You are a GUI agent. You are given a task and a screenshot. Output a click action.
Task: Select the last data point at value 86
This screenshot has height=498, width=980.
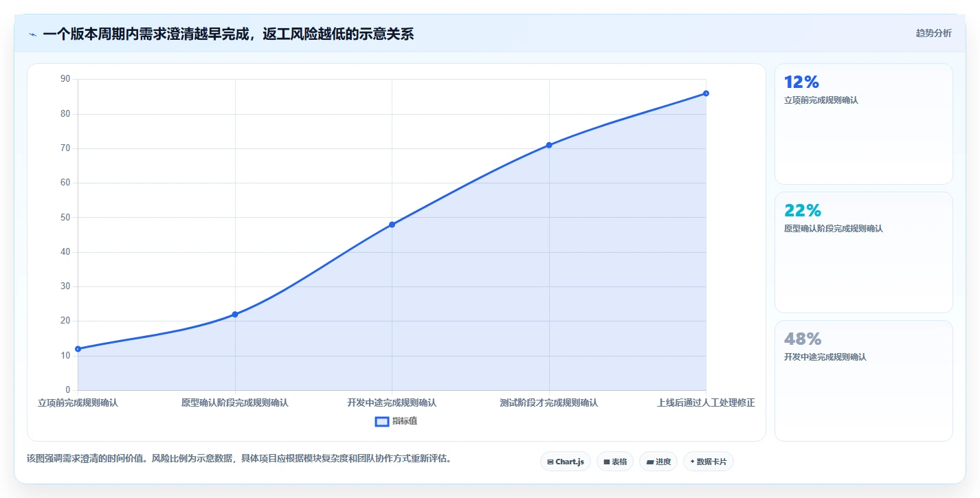point(706,93)
